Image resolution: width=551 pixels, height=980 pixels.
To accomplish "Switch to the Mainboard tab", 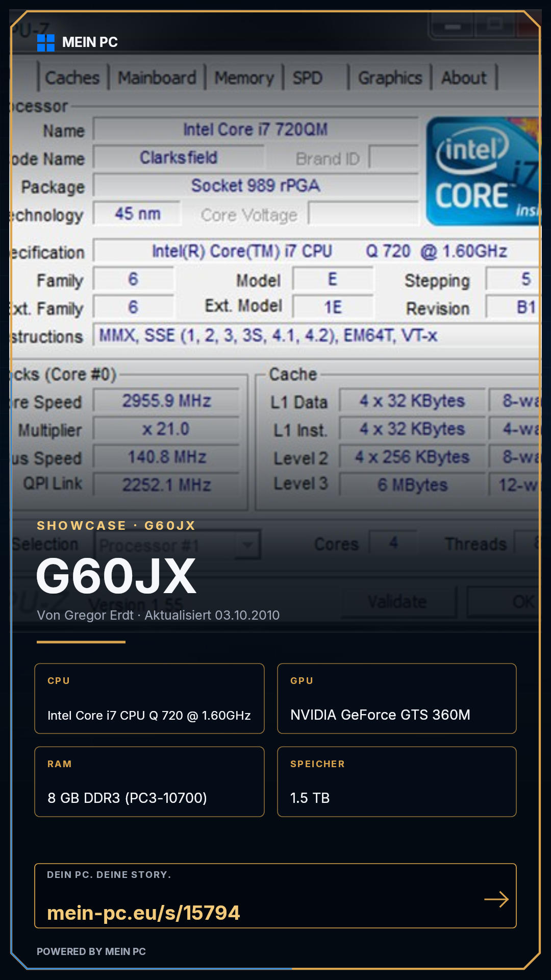I will click(157, 78).
